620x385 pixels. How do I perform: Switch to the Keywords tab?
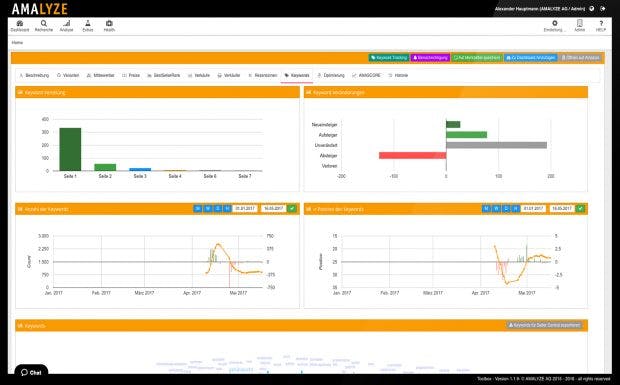point(297,75)
